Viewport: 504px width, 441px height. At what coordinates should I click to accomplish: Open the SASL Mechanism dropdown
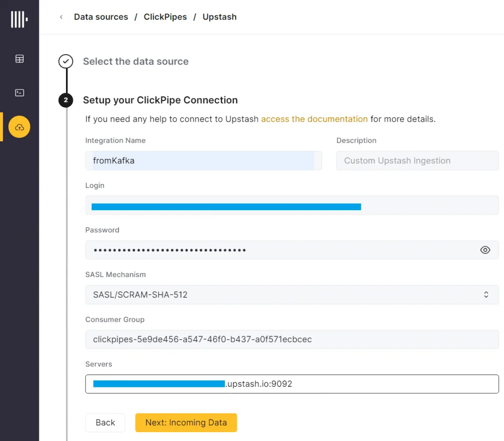tap(292, 295)
